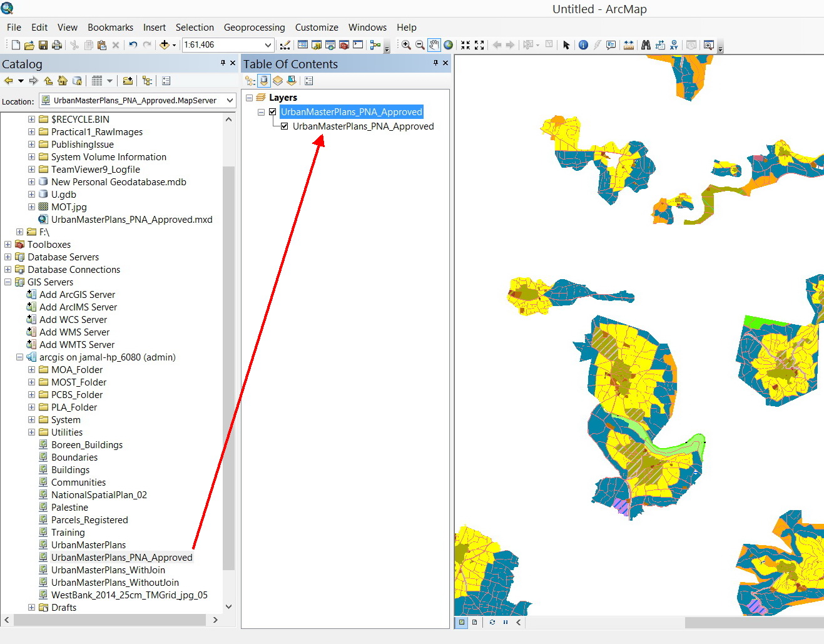
Task: Click Fixed Zoom In
Action: point(465,45)
